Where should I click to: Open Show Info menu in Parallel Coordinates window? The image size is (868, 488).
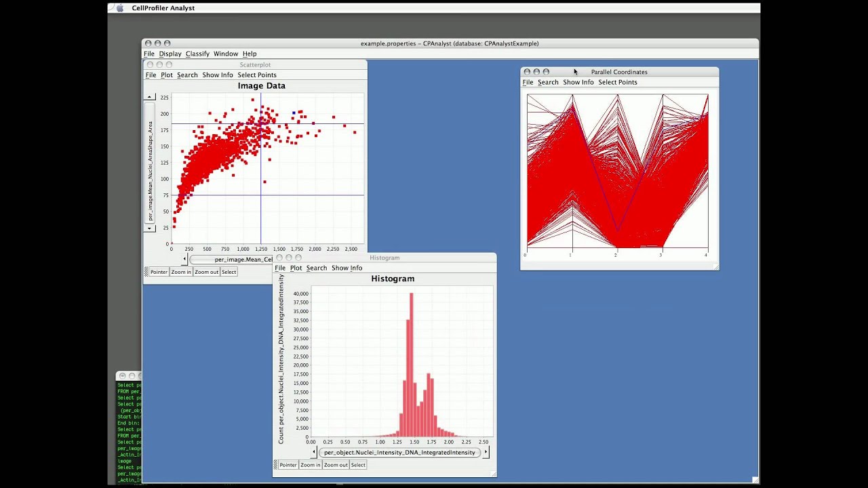point(578,82)
